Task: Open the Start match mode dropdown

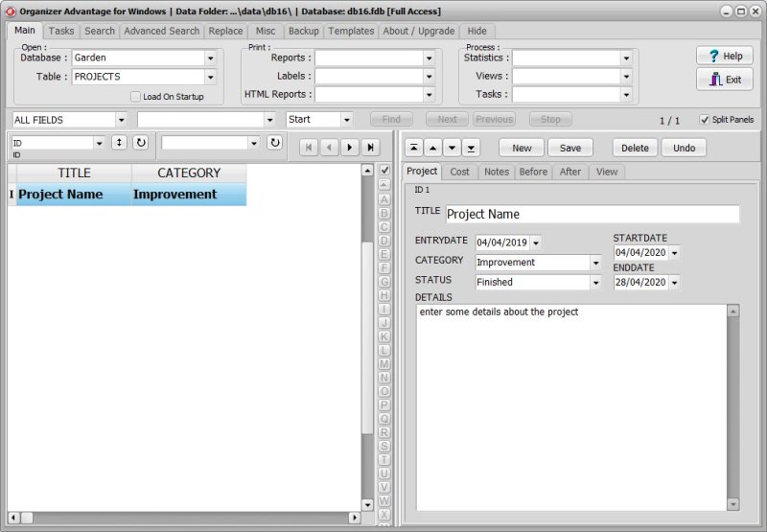Action: pyautogui.click(x=346, y=119)
